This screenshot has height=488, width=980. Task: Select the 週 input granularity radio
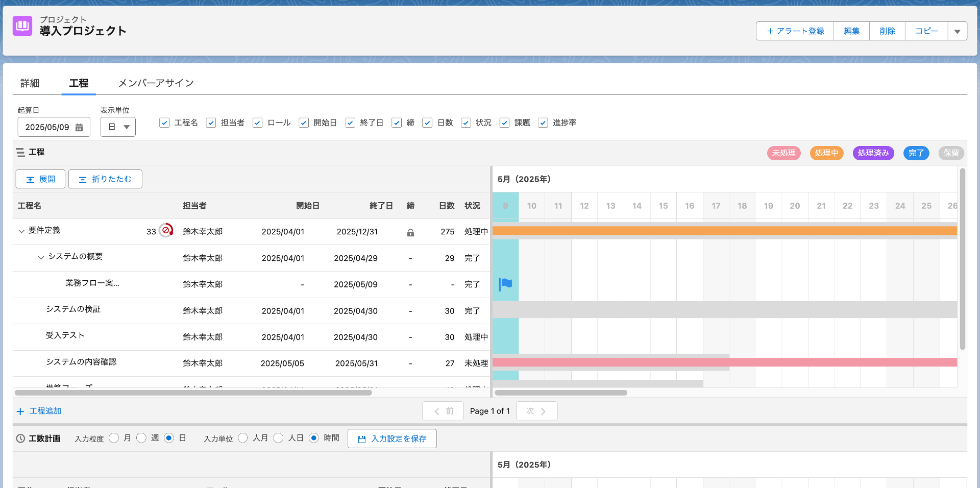[141, 438]
